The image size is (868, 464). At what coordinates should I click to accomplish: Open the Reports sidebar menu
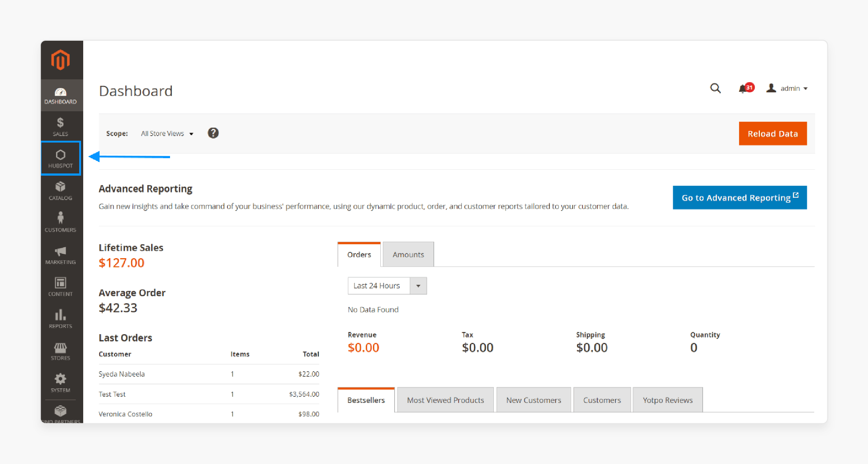tap(61, 319)
